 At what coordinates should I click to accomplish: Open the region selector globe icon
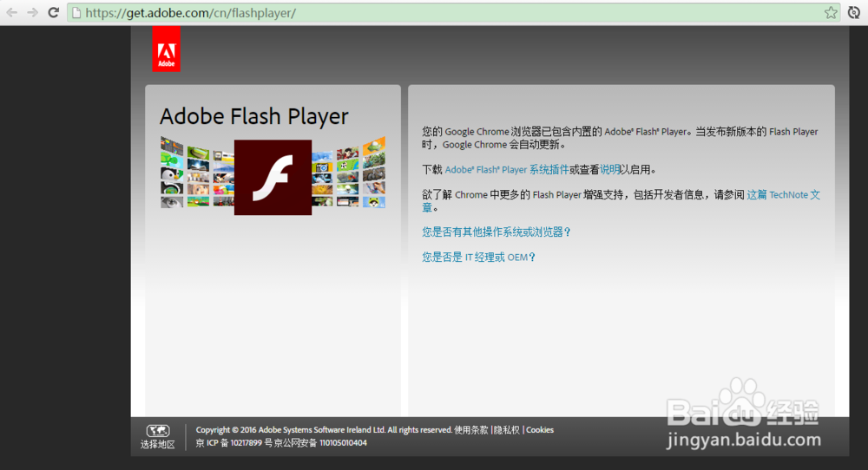click(158, 430)
